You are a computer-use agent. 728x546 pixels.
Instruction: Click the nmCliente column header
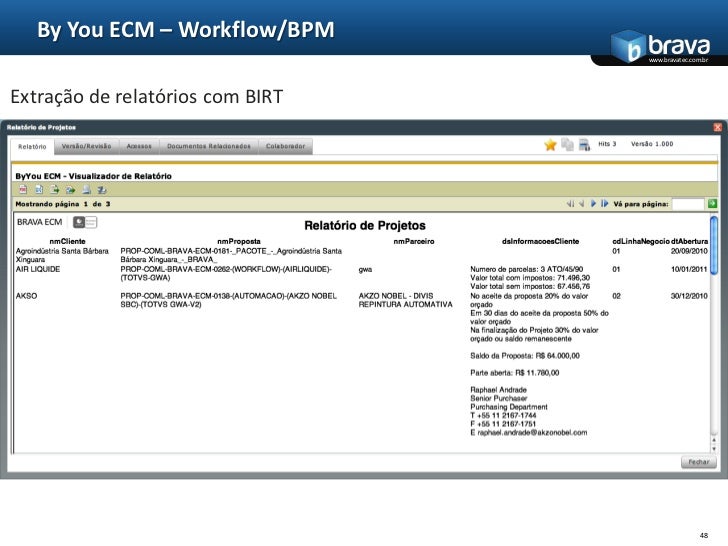tap(67, 241)
